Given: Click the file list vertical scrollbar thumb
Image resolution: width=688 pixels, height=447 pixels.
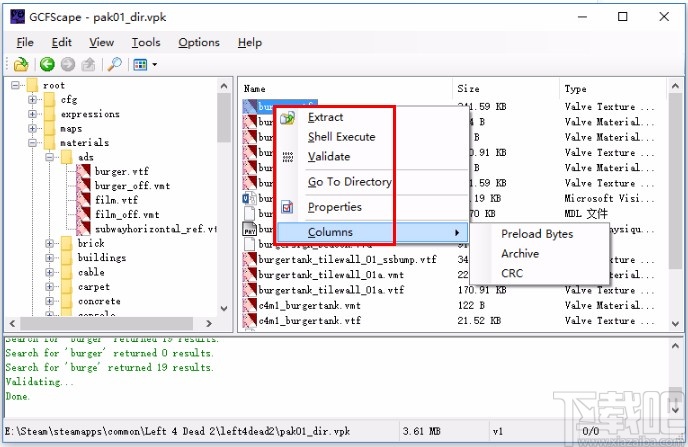Looking at the screenshot, I should pos(675,180).
